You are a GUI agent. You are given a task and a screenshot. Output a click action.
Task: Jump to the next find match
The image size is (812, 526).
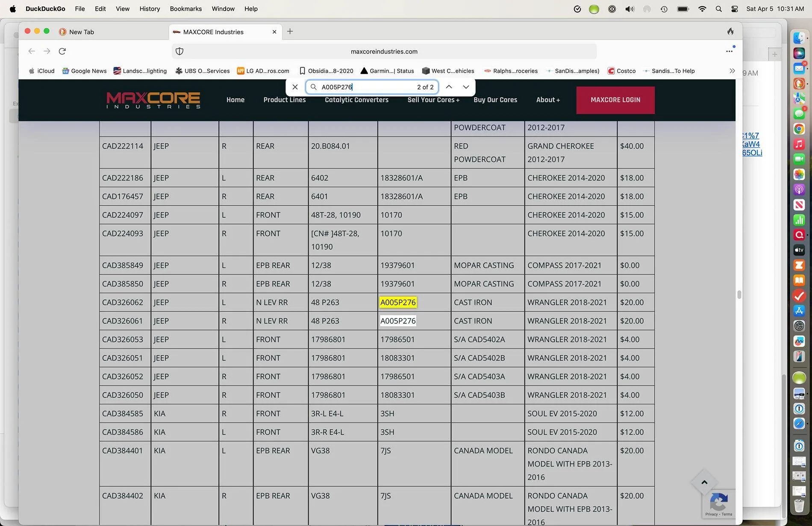[466, 87]
